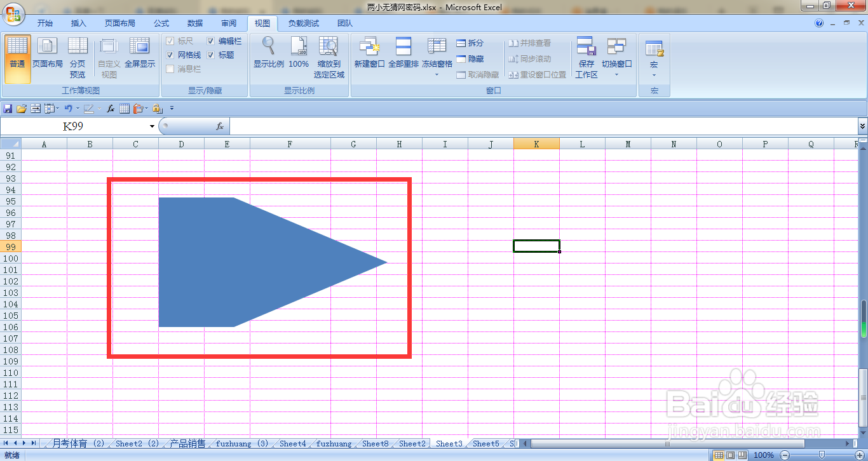This screenshot has height=461, width=868.
Task: Click the Select All corner cell
Action: (11, 144)
